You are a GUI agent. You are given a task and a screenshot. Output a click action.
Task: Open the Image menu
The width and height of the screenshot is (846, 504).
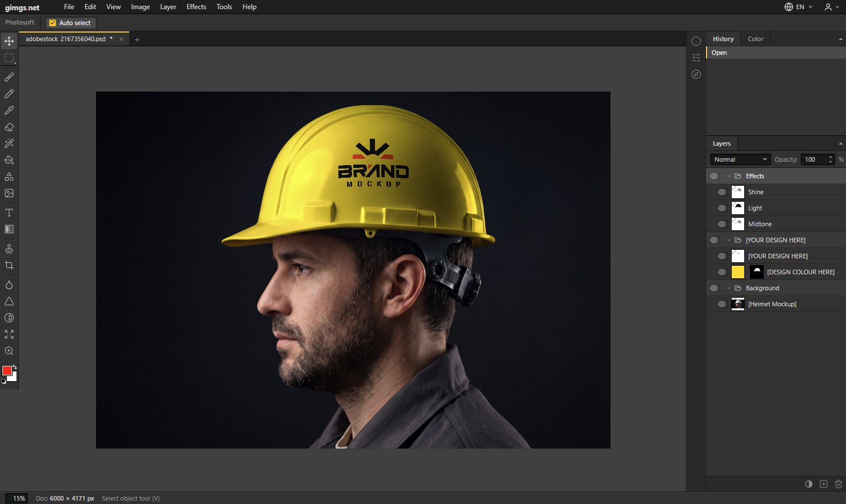click(140, 7)
